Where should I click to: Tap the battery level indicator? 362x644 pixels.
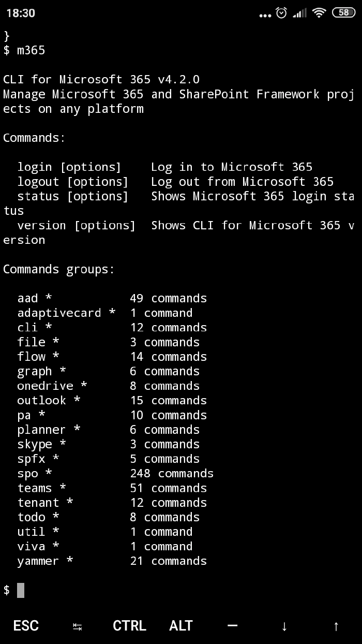[343, 13]
